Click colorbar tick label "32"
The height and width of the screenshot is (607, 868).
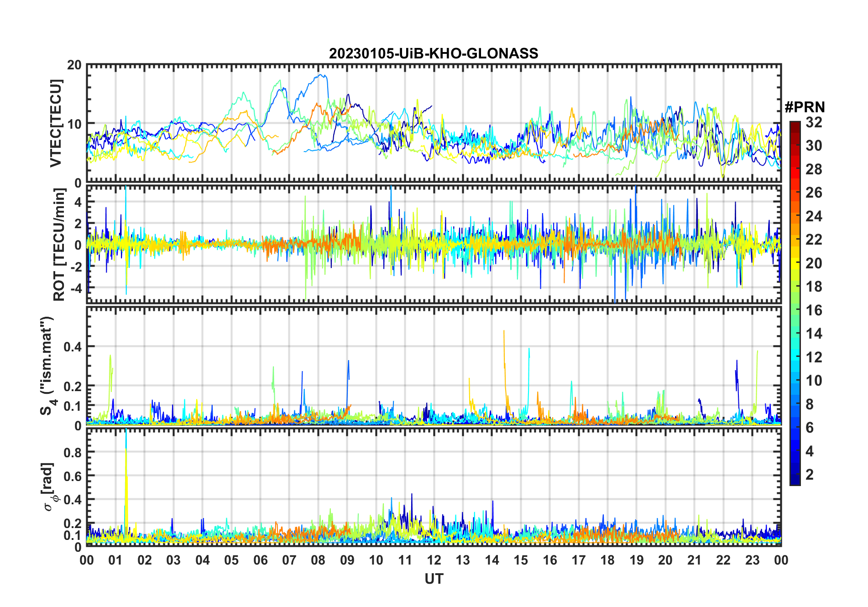click(x=814, y=122)
